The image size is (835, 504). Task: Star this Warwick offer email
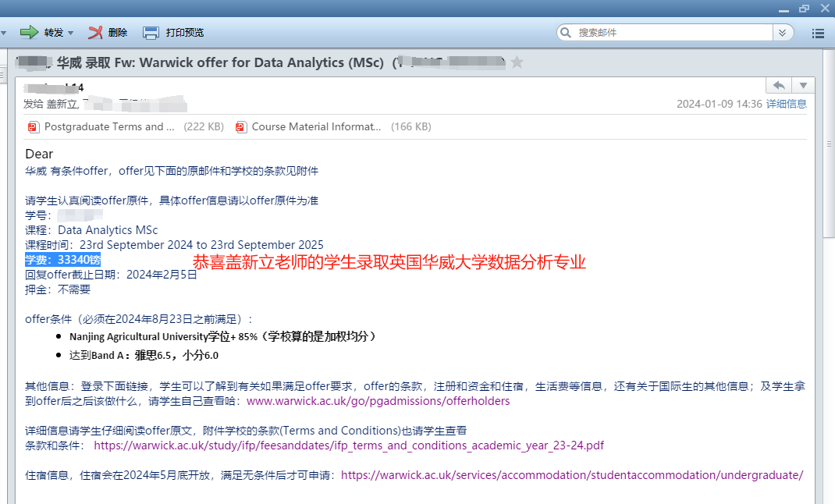517,62
